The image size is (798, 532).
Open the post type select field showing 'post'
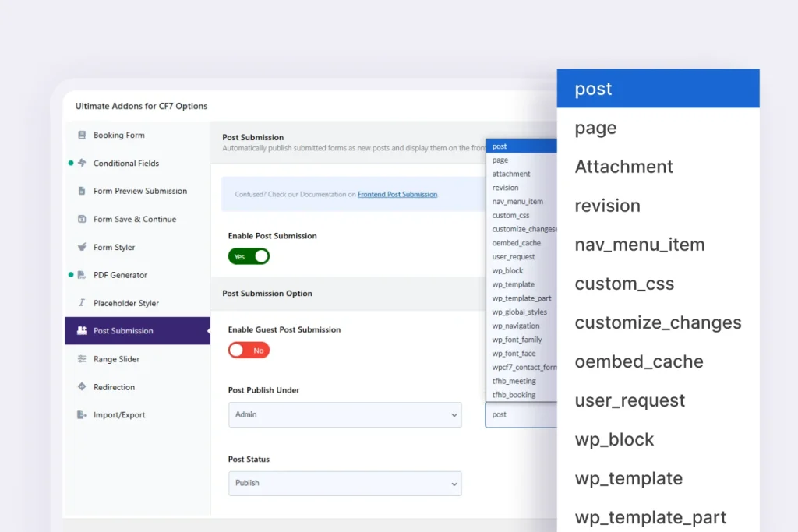[x=521, y=414]
